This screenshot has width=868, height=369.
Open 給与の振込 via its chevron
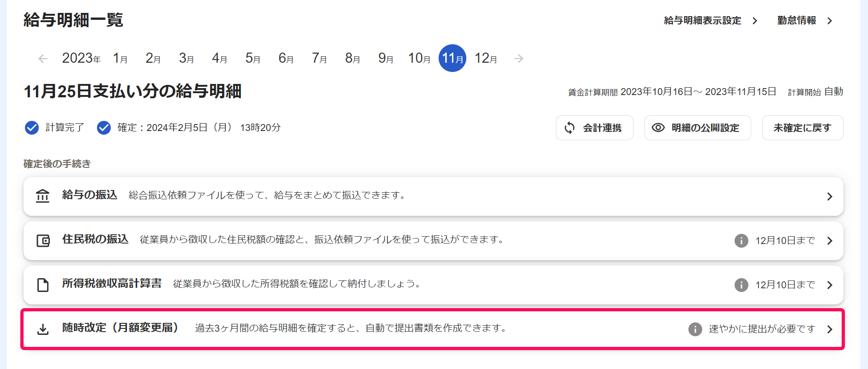830,196
